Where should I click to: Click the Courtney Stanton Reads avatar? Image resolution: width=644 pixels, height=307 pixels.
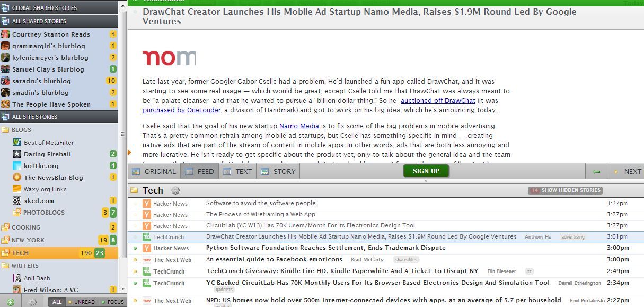pyautogui.click(x=5, y=34)
